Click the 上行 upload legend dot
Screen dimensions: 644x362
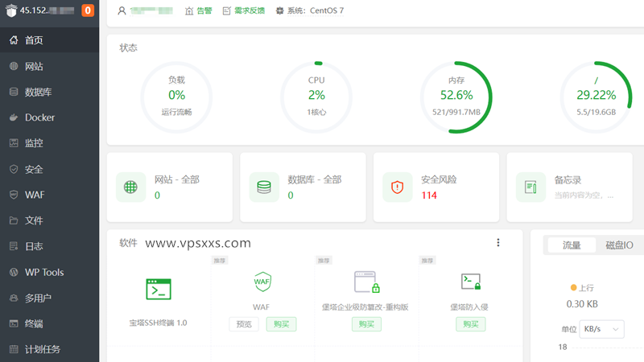(573, 288)
